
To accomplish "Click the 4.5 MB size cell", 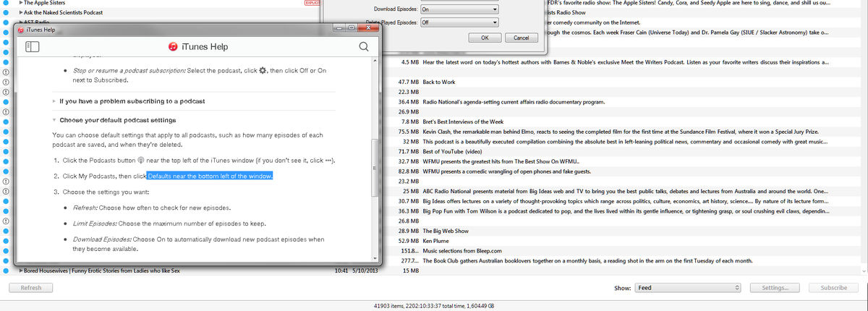I will (409, 63).
